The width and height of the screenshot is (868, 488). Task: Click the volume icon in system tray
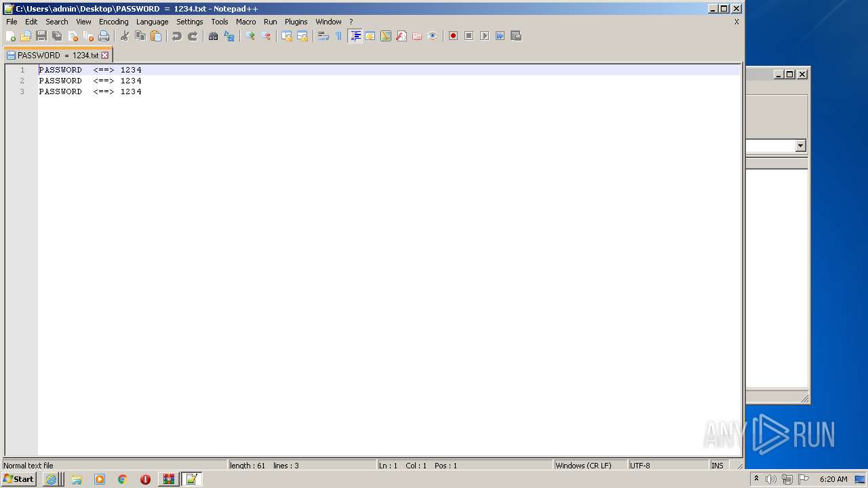[771, 479]
